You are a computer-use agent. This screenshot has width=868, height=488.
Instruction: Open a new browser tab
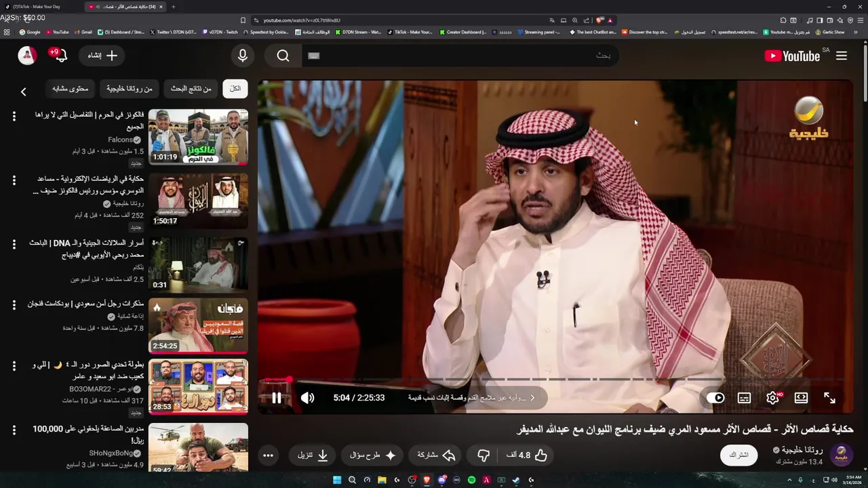[x=173, y=7]
